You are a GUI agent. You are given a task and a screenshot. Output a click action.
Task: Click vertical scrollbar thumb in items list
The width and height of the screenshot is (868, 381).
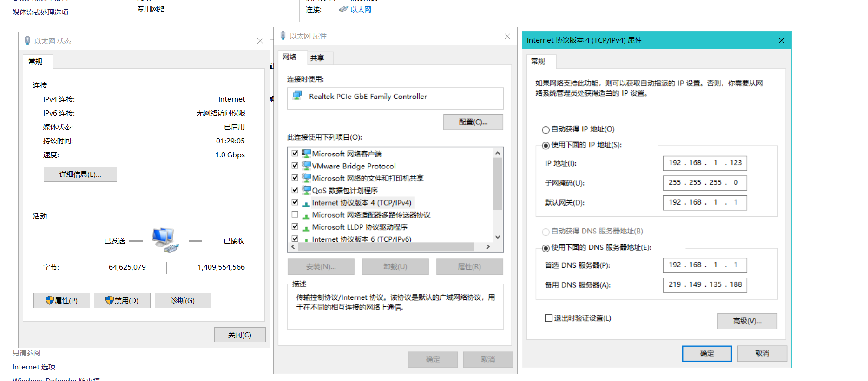pyautogui.click(x=498, y=184)
